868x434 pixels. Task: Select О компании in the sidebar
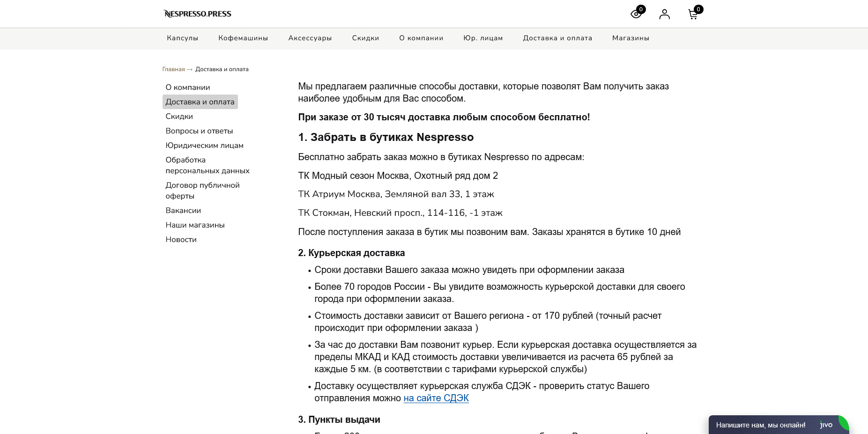tap(188, 88)
